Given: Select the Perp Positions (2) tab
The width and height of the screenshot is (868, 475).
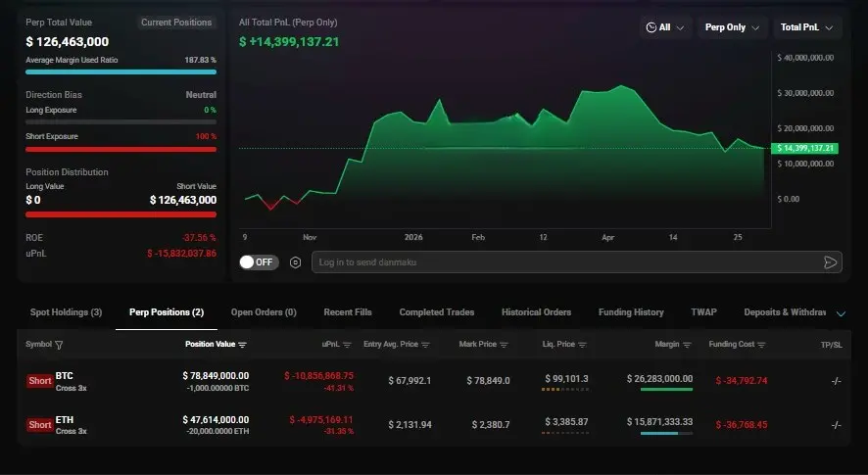Looking at the screenshot, I should point(167,312).
